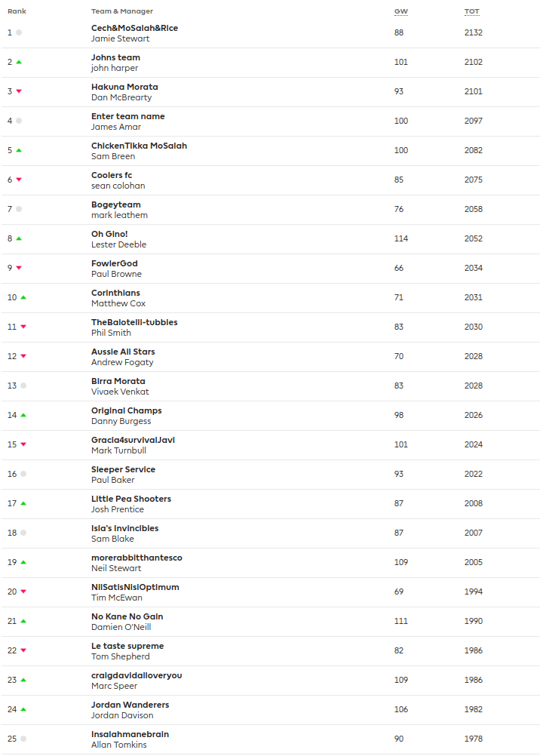The image size is (540, 756).
Task: Click grey dot beside rank 16
Action: click(23, 474)
